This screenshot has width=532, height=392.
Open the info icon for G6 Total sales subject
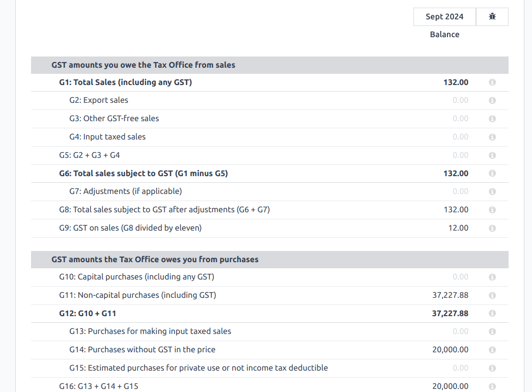[492, 173]
